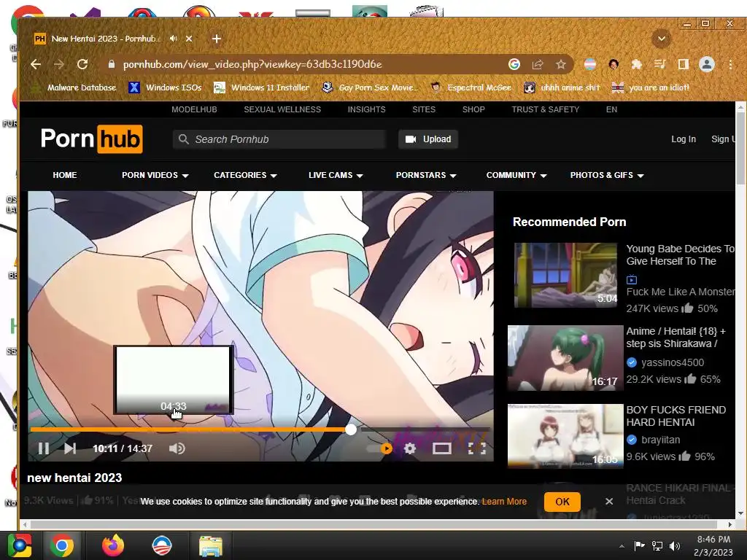Click the video progress bar handle

coord(351,429)
